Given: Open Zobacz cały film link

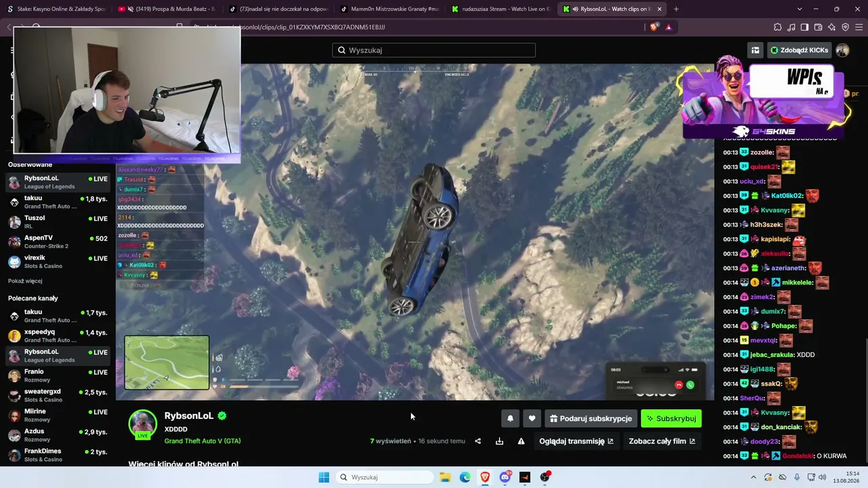Looking at the screenshot, I should pos(662,441).
